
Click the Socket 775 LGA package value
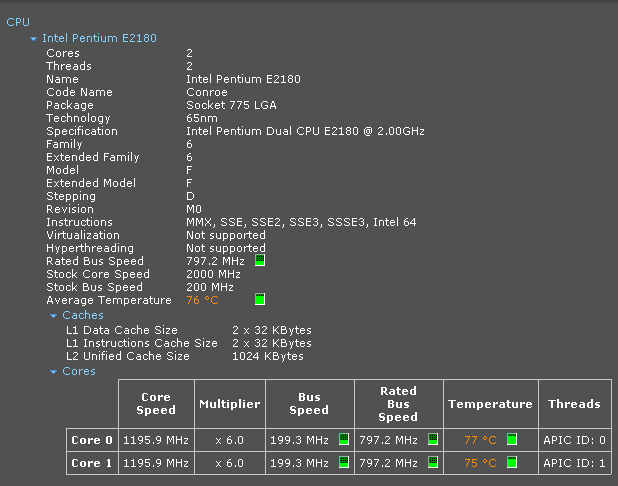coord(231,105)
